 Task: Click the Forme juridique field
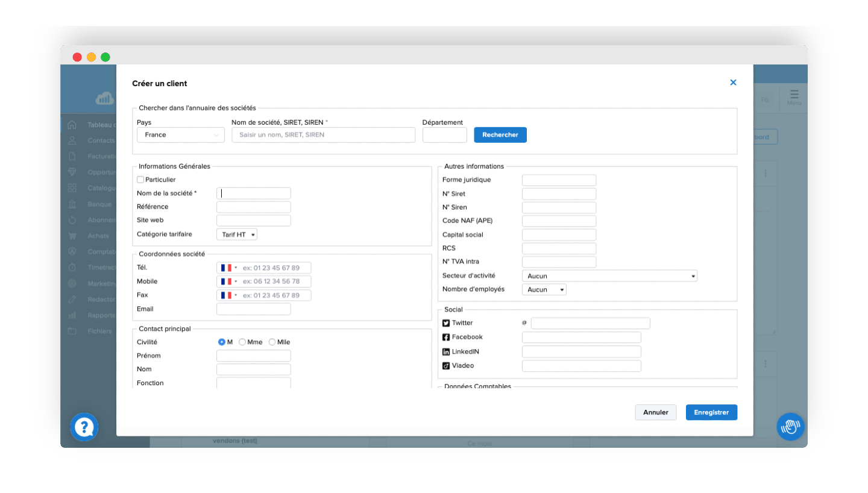559,180
